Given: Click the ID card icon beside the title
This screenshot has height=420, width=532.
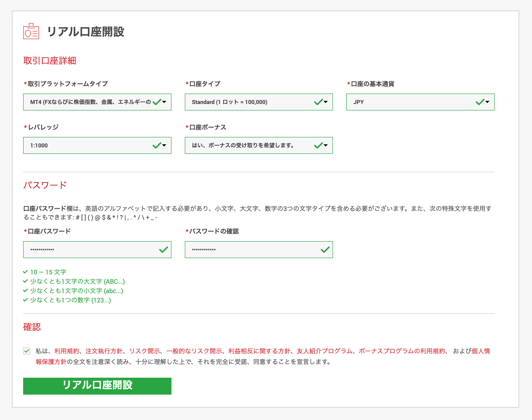Looking at the screenshot, I should [31, 31].
